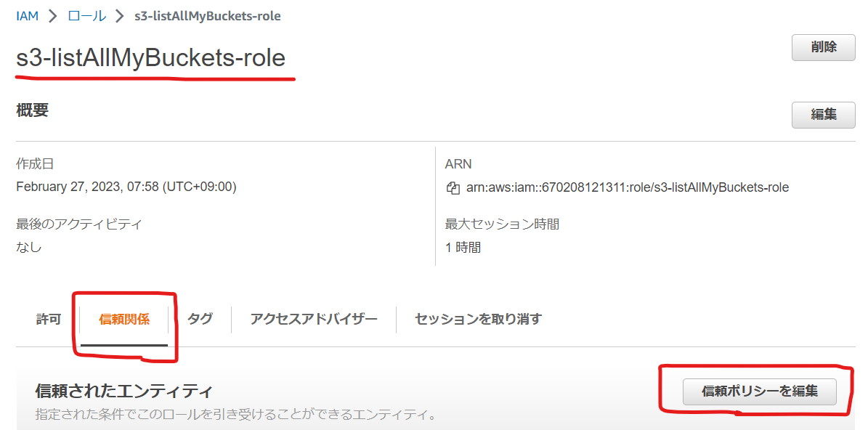Screen dimensions: 868x430
Task: Open the IAM breadcrumb link
Action: click(27, 16)
